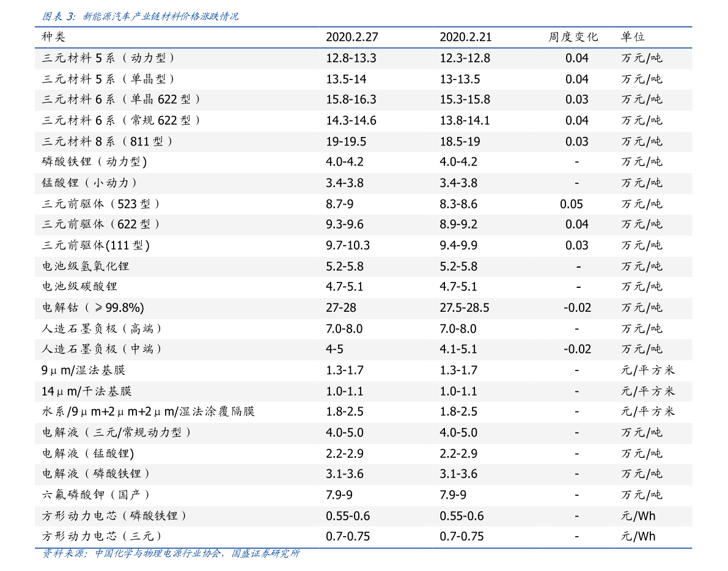Click the 水系/9μm+2μm+2μm 湿法涂覆隔膜 label
This screenshot has width=728, height=571.
(148, 411)
